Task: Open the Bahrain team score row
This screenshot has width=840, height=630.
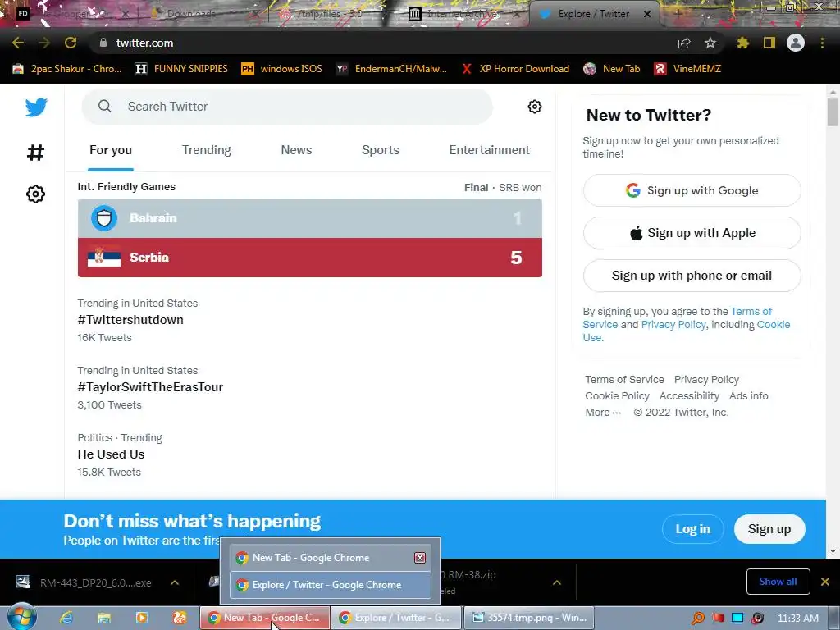Action: (309, 218)
